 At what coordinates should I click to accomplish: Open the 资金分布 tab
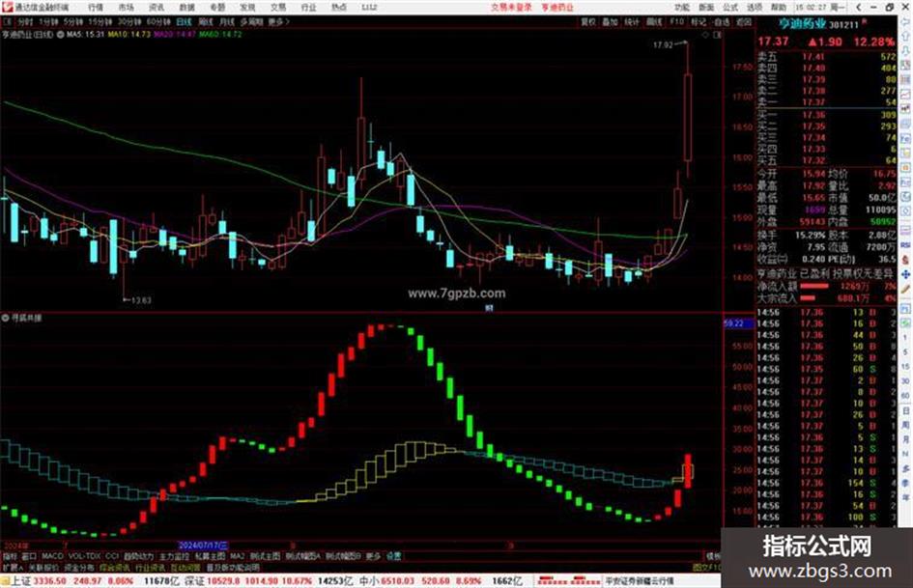click(79, 567)
